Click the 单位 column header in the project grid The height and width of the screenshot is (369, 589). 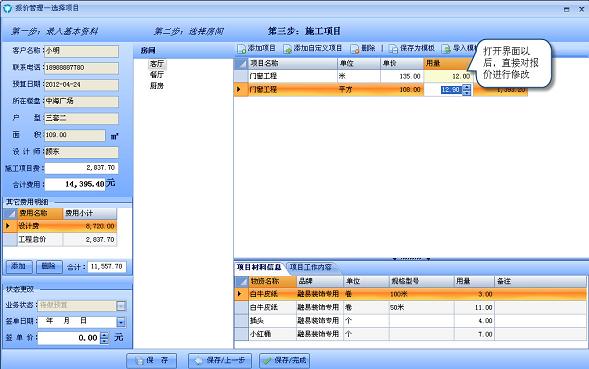point(359,64)
